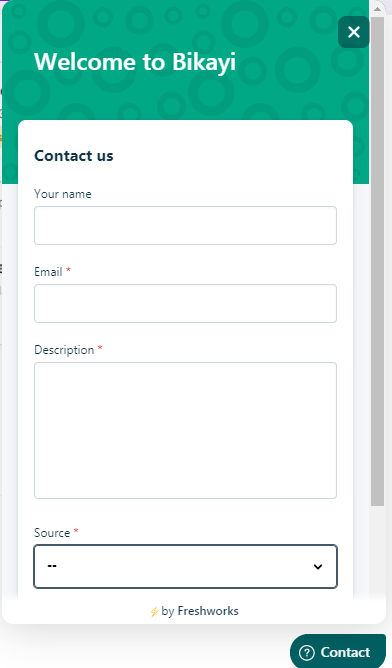
Task: Click the Your name label
Action: [x=63, y=194]
